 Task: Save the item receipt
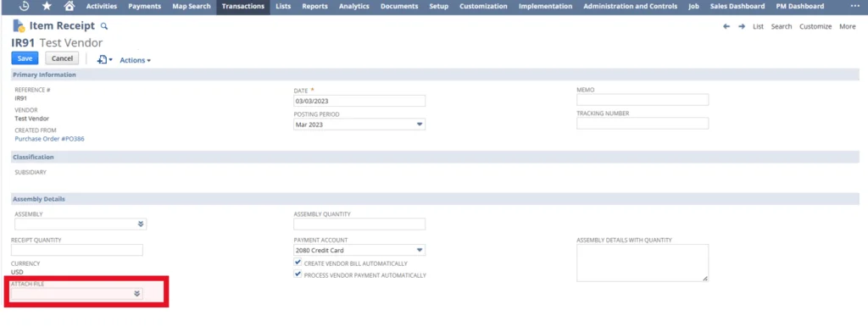(x=25, y=58)
